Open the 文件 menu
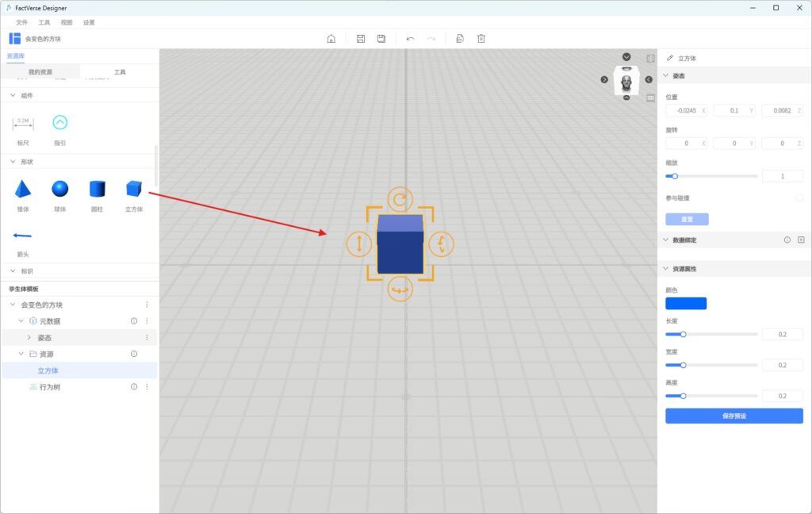 coord(21,22)
